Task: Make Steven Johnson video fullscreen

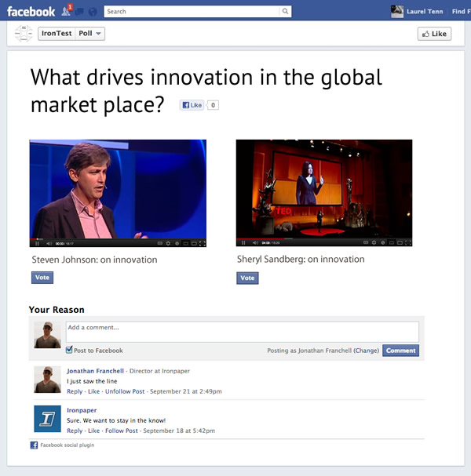Action: click(203, 243)
